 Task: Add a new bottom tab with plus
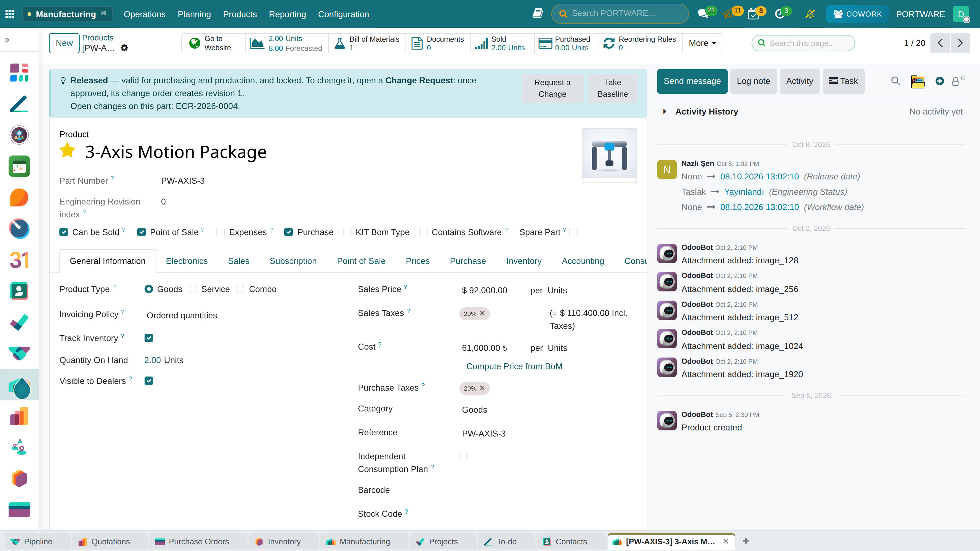pos(746,541)
